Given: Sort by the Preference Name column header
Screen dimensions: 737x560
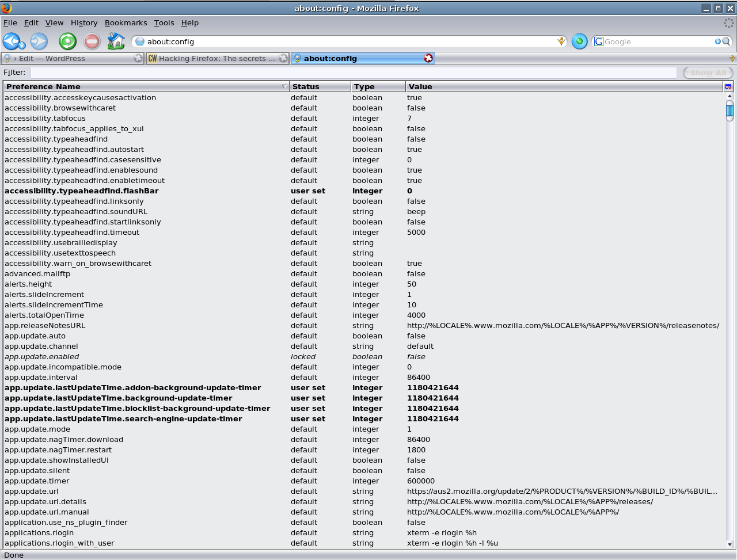Looking at the screenshot, I should tap(146, 86).
